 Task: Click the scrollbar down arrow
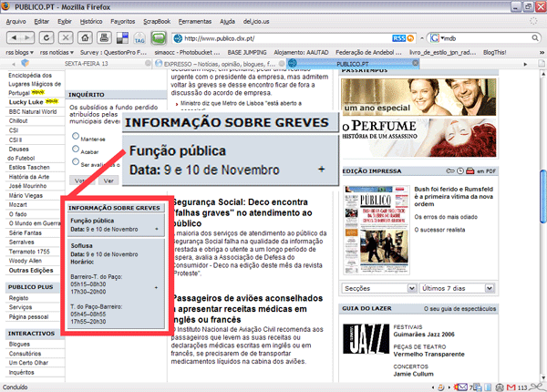click(542, 377)
